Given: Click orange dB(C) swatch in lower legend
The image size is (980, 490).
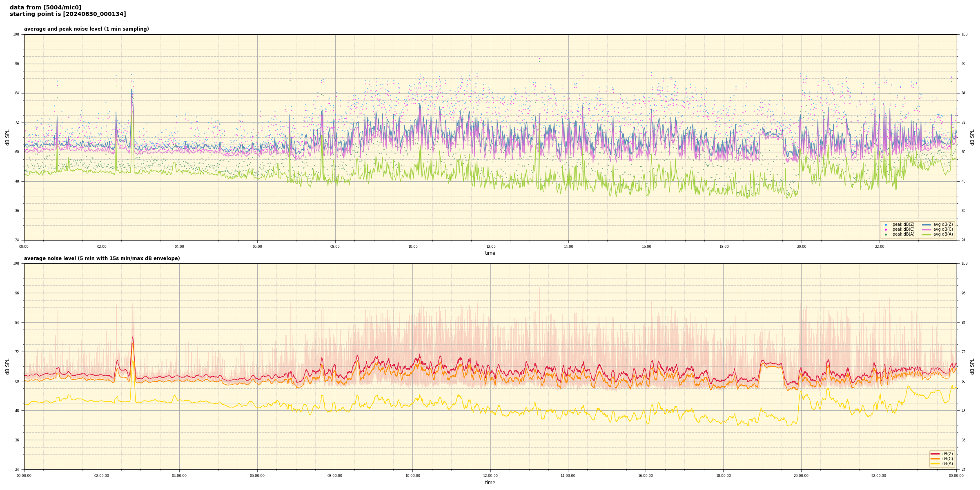Looking at the screenshot, I should [935, 459].
